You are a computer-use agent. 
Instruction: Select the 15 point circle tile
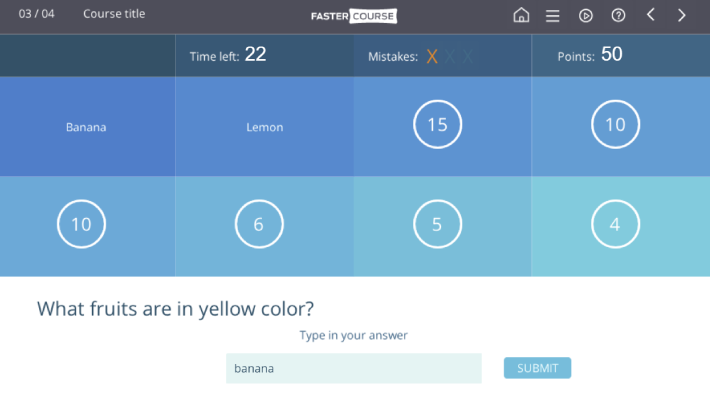click(x=437, y=124)
